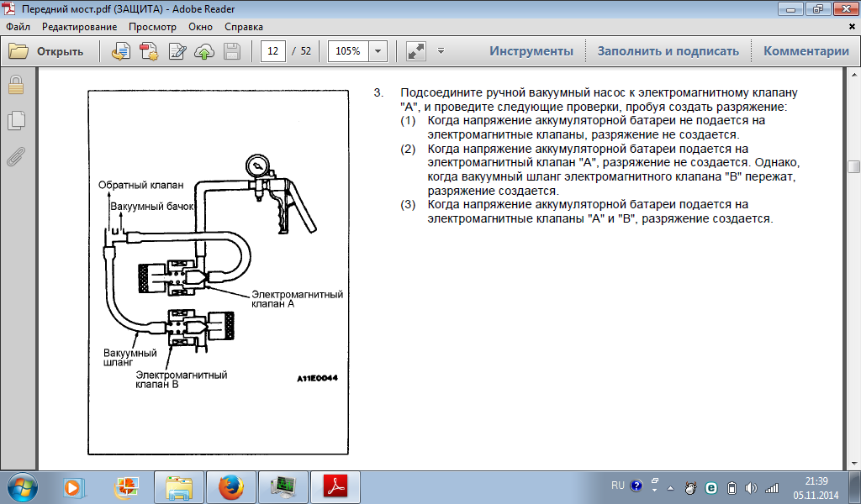The height and width of the screenshot is (504, 861).
Task: Open the page thumbnails panel icon
Action: click(x=16, y=121)
